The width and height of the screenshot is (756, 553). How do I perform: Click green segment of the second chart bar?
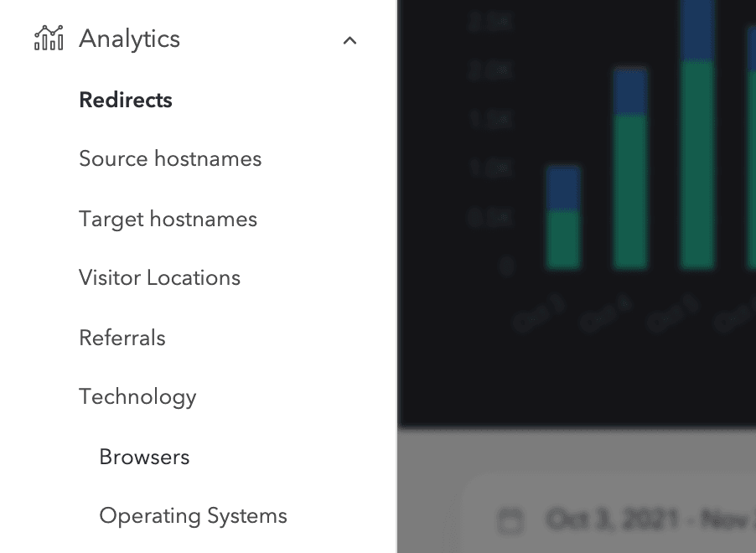[x=630, y=191]
